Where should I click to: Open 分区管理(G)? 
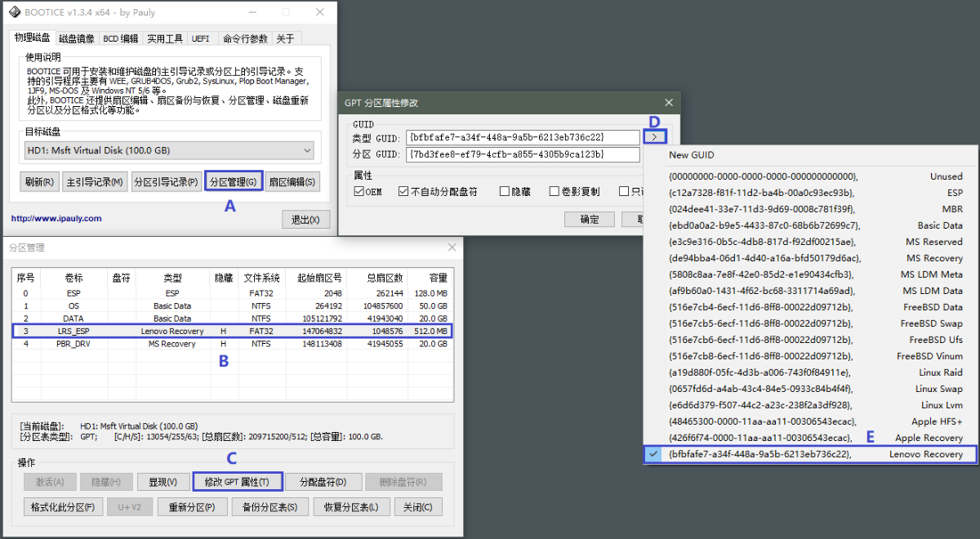pyautogui.click(x=234, y=181)
